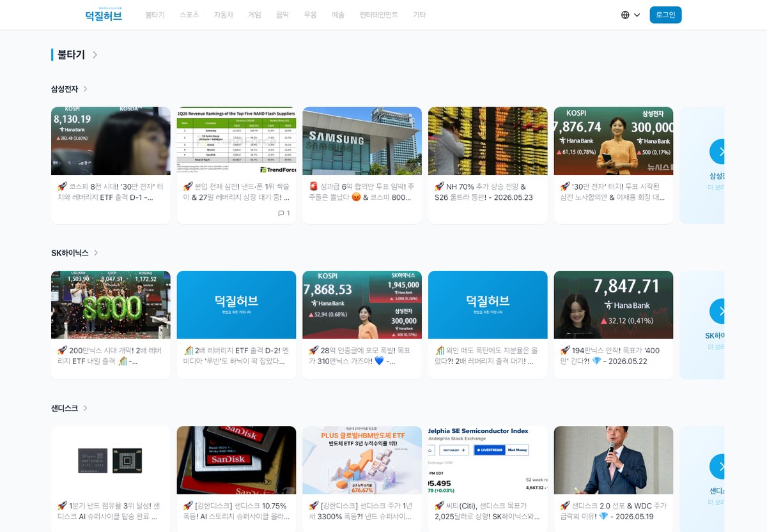This screenshot has height=532, width=767.
Task: Open the 불타기 menu item
Action: (x=155, y=15)
